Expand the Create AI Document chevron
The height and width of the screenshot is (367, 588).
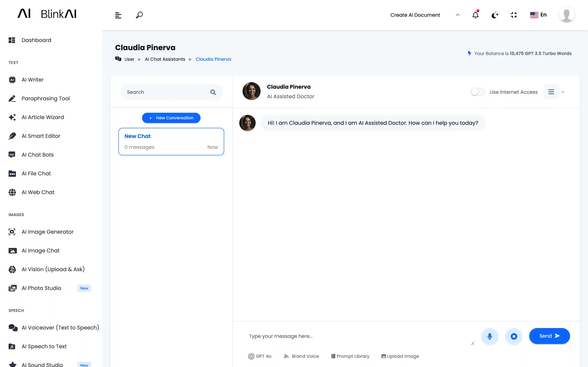tap(458, 15)
